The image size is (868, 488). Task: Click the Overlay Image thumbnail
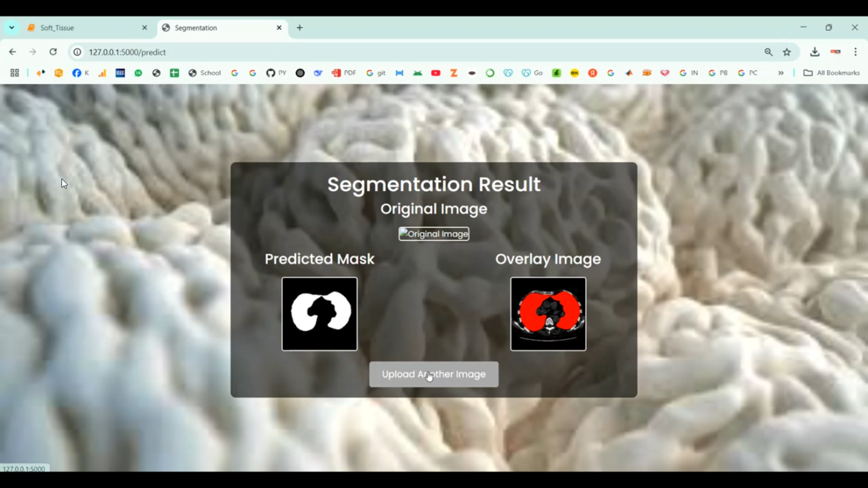coord(548,314)
